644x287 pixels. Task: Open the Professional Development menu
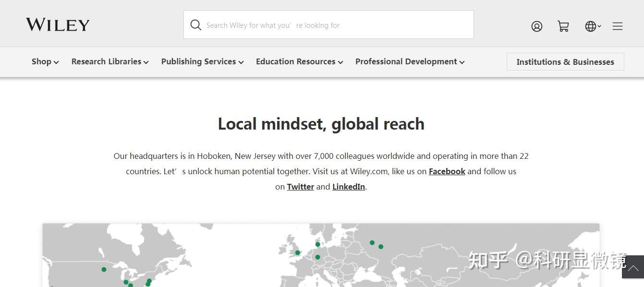[409, 61]
